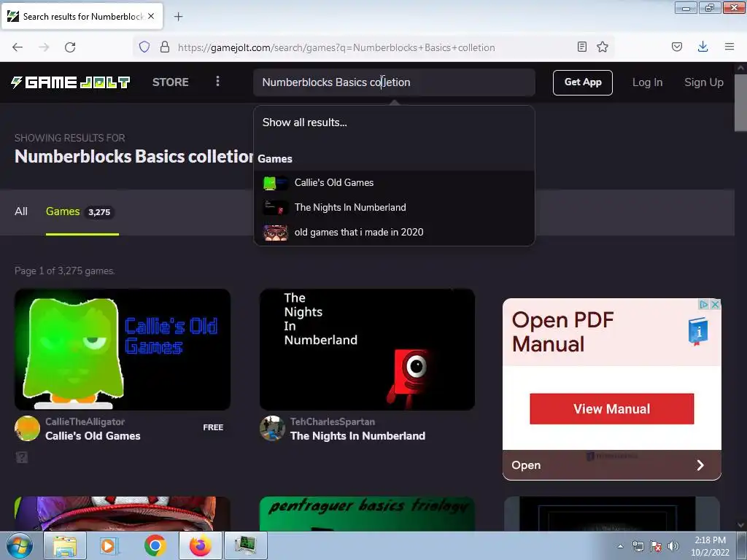
Task: Click the page scrollbar thumb
Action: click(x=741, y=102)
